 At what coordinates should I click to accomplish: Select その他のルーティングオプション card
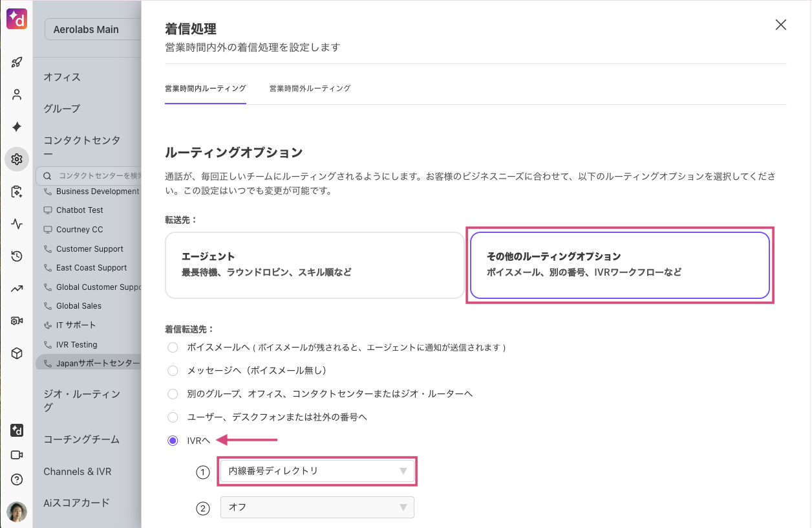tap(619, 265)
